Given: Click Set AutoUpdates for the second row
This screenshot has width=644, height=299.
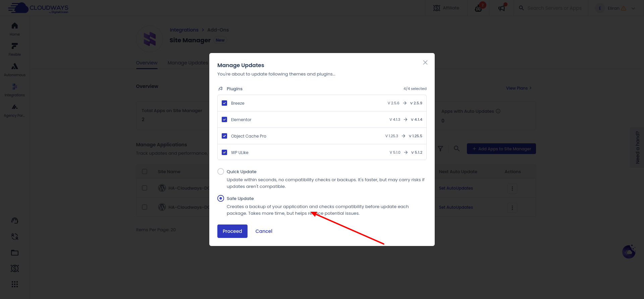Looking at the screenshot, I should pyautogui.click(x=456, y=207).
